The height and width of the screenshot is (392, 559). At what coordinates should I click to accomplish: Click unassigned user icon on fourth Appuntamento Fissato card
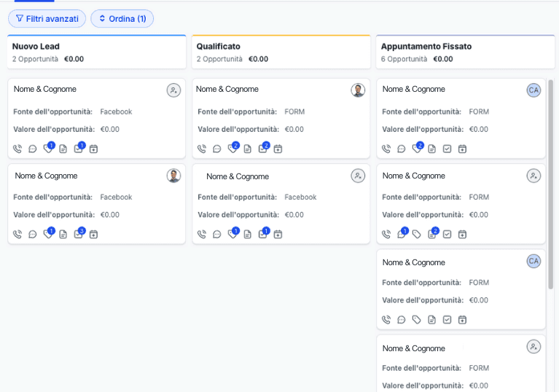coord(533,347)
